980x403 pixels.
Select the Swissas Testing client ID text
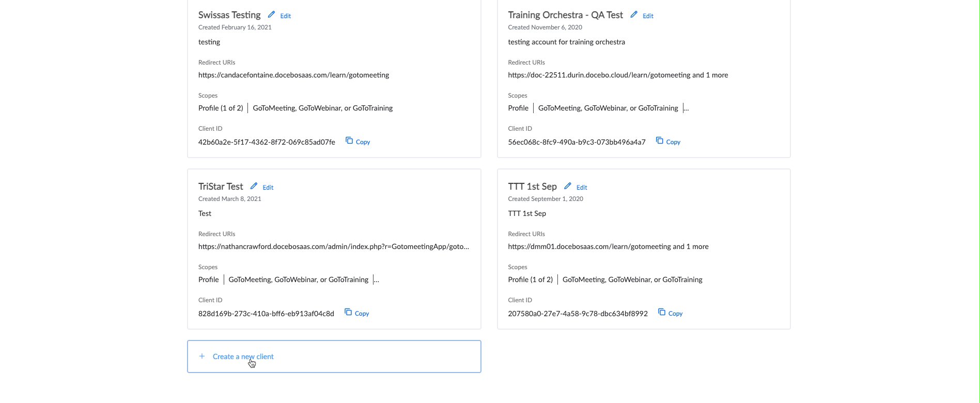coord(267,142)
